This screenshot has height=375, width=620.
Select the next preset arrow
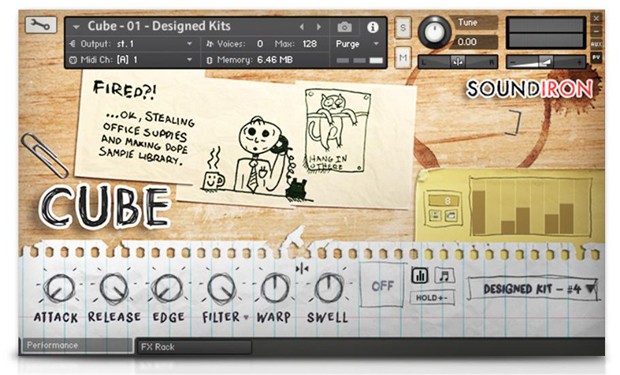pyautogui.click(x=319, y=27)
